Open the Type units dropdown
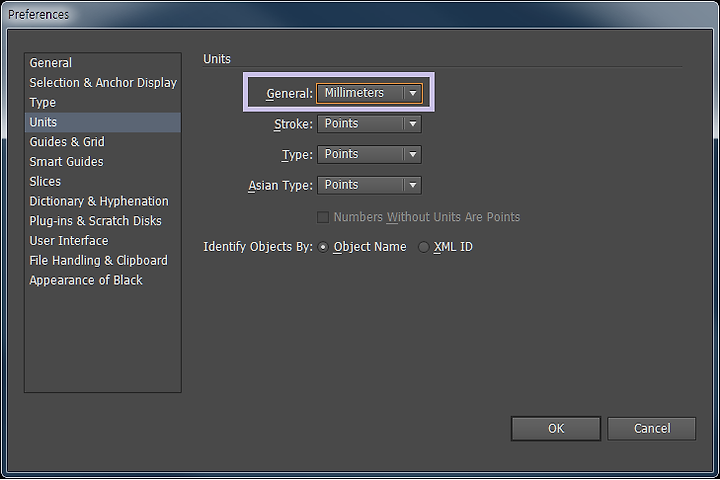 369,154
